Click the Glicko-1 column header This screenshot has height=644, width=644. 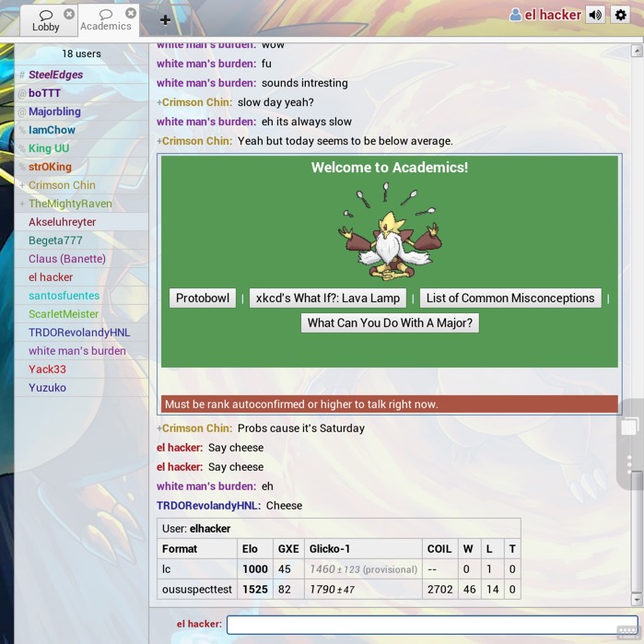point(363,549)
